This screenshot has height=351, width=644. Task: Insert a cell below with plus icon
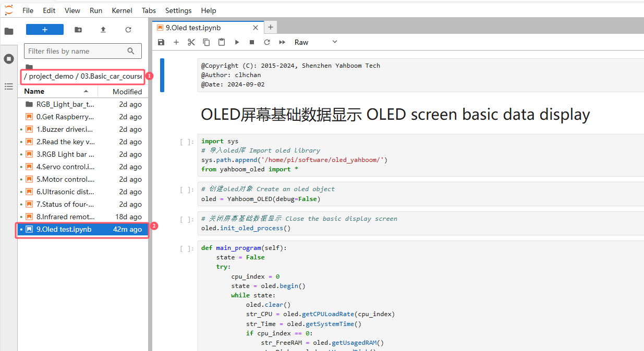pos(176,42)
